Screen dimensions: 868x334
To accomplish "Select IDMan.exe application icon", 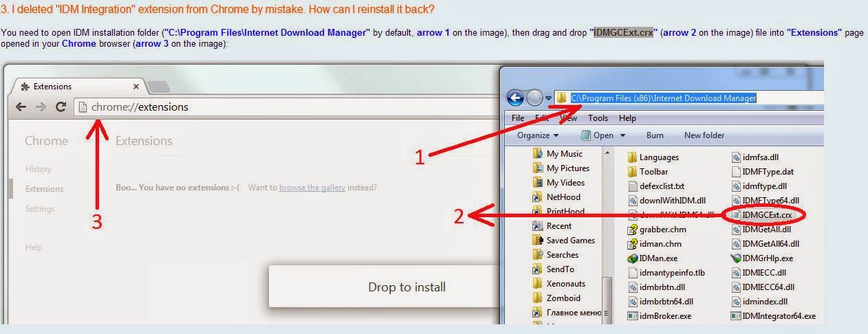I will 632,258.
